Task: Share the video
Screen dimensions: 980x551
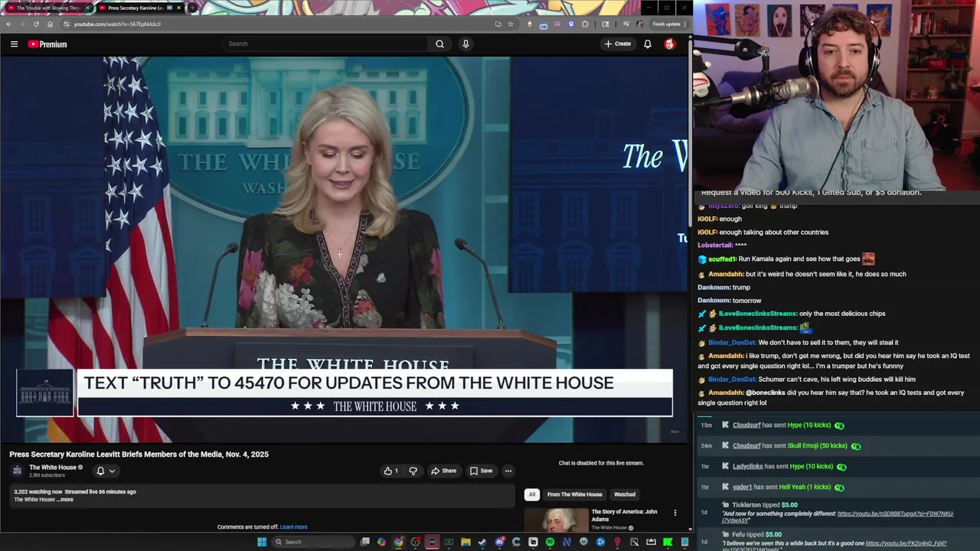Action: 443,471
